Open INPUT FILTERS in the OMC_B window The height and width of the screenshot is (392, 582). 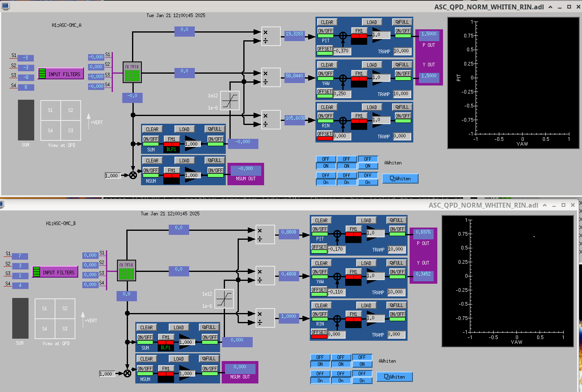pos(55,272)
